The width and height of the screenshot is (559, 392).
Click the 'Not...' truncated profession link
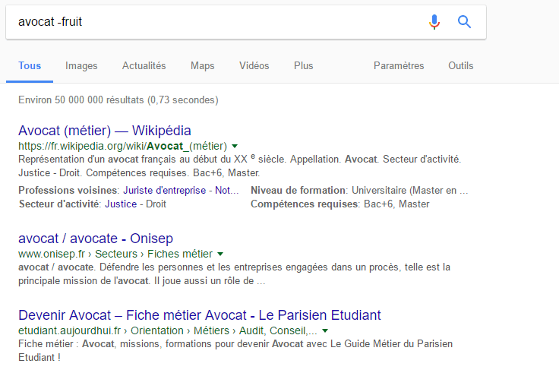[227, 190]
